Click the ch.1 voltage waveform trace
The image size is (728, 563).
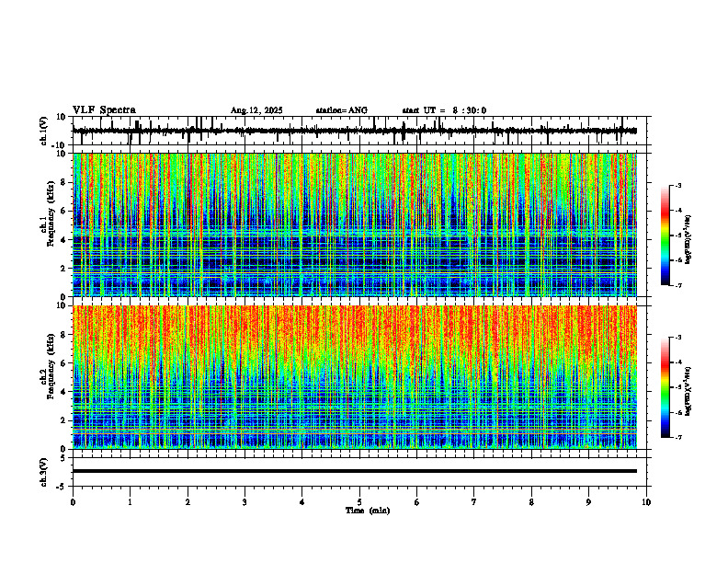click(355, 131)
